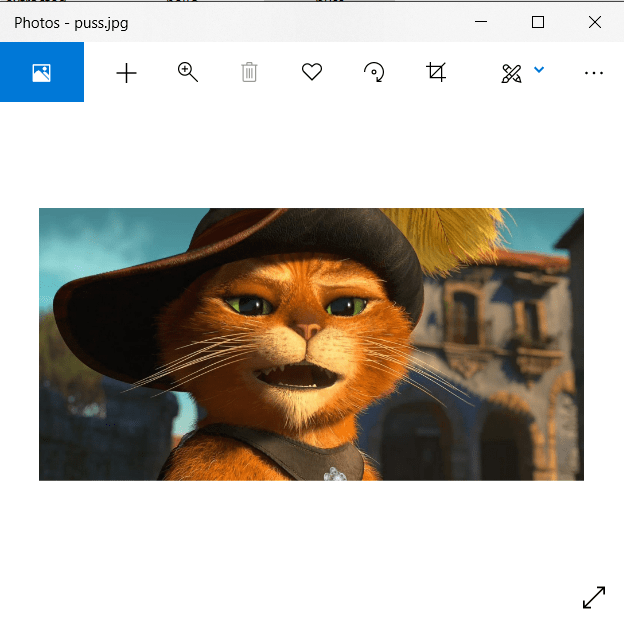Open the See more ellipsis menu
This screenshot has width=624, height=627.
tap(594, 72)
